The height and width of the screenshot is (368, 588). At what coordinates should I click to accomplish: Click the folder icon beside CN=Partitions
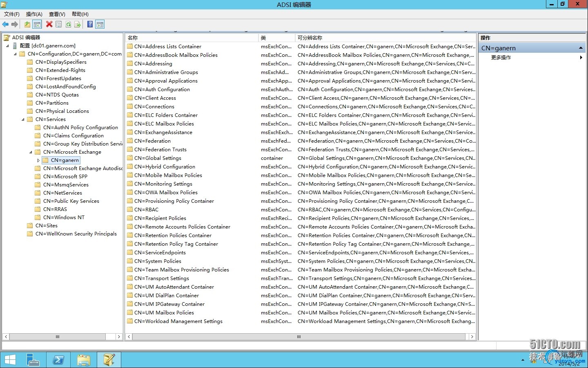pyautogui.click(x=30, y=103)
